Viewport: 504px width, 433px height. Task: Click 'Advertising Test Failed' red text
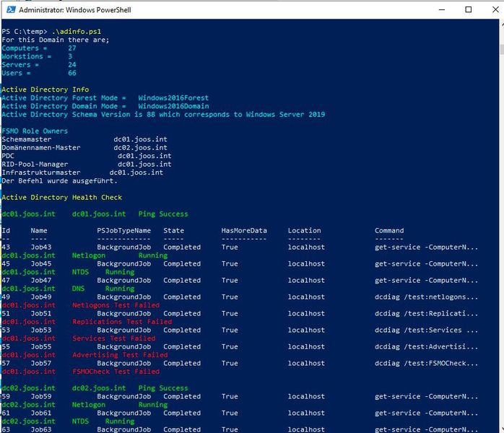(x=120, y=355)
